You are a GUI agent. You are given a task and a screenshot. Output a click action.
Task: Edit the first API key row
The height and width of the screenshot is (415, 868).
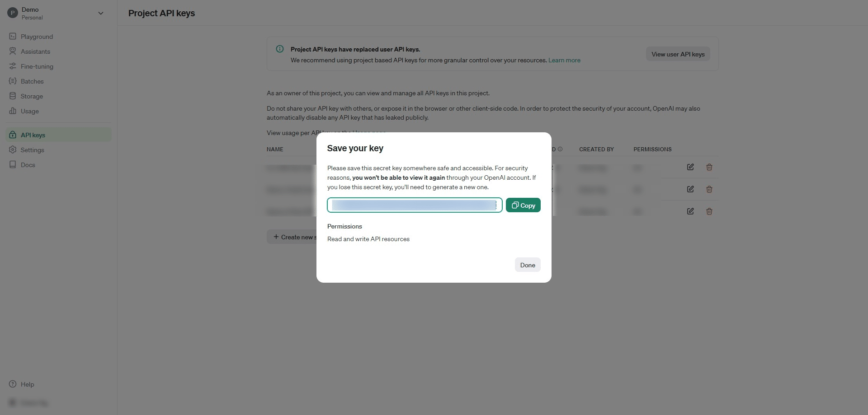[690, 167]
